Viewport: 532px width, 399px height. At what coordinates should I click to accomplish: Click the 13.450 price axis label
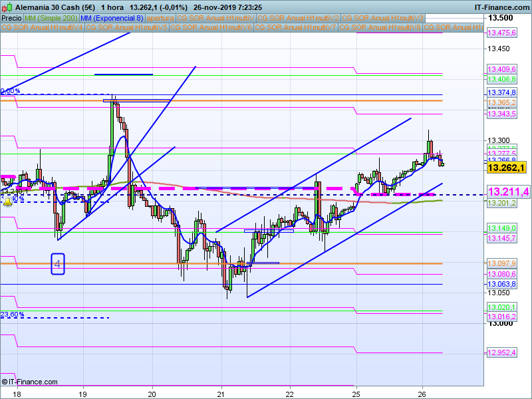[x=498, y=49]
